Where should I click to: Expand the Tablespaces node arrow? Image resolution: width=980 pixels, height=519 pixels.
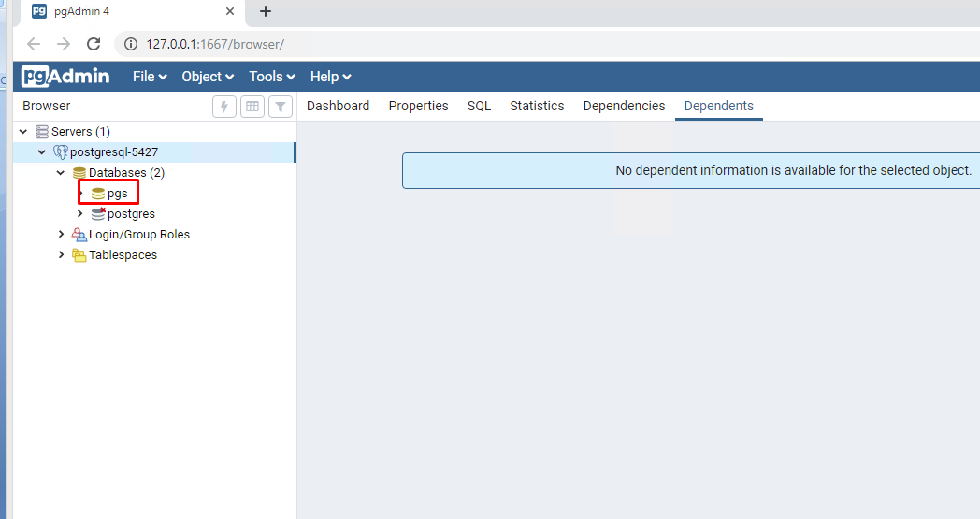click(61, 255)
